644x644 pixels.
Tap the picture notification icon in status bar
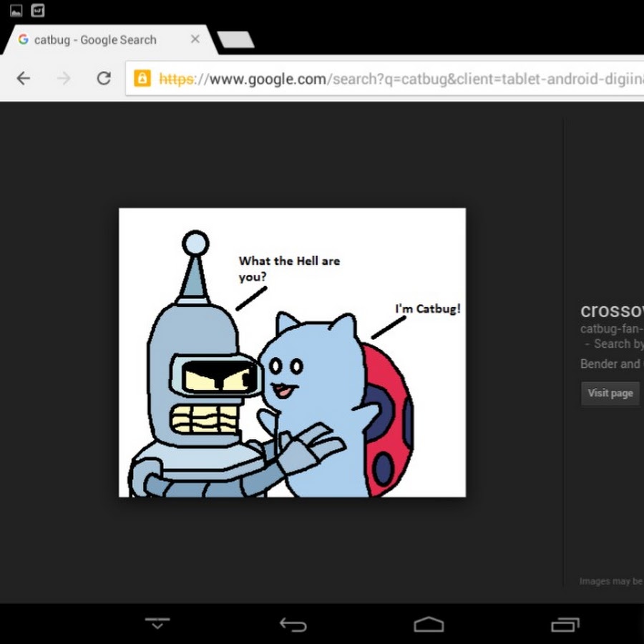tap(16, 10)
